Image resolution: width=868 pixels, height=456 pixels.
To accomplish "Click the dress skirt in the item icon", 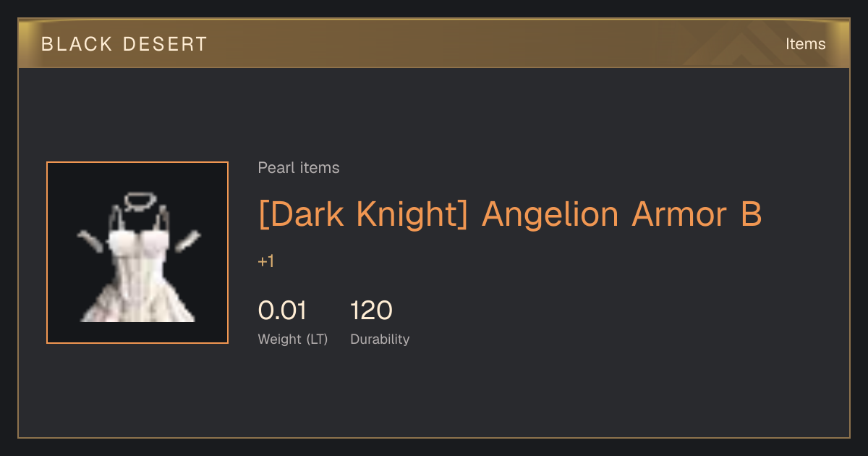I will click(137, 298).
